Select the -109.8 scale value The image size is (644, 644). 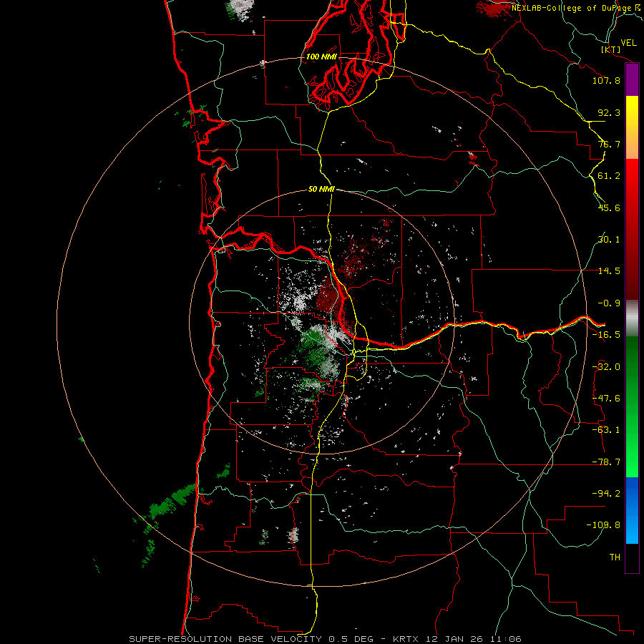tap(603, 525)
